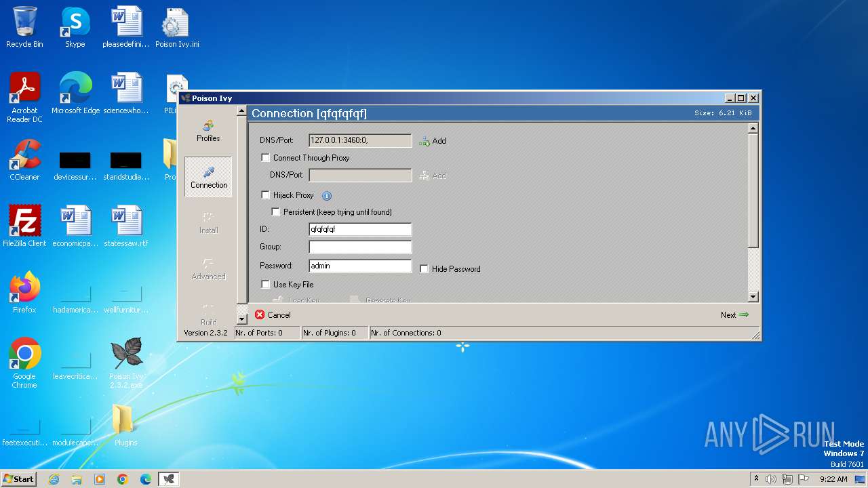Click Hijack Proxy info icon

(326, 195)
